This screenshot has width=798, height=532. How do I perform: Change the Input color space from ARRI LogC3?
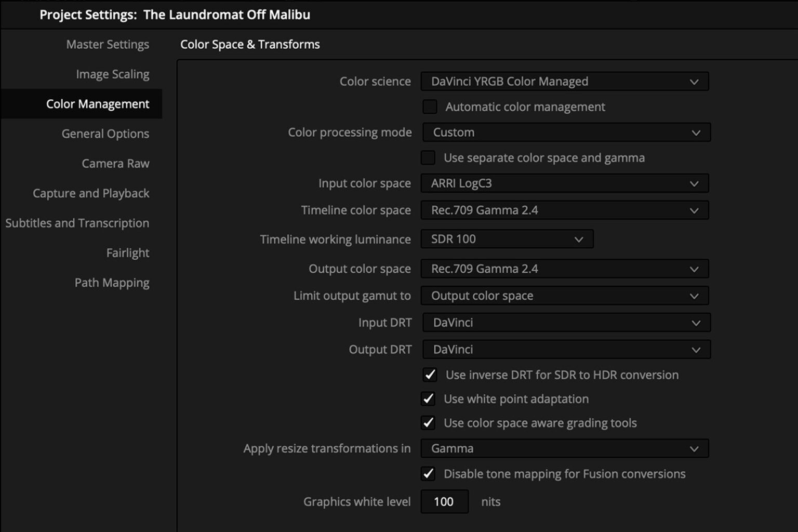coord(565,183)
